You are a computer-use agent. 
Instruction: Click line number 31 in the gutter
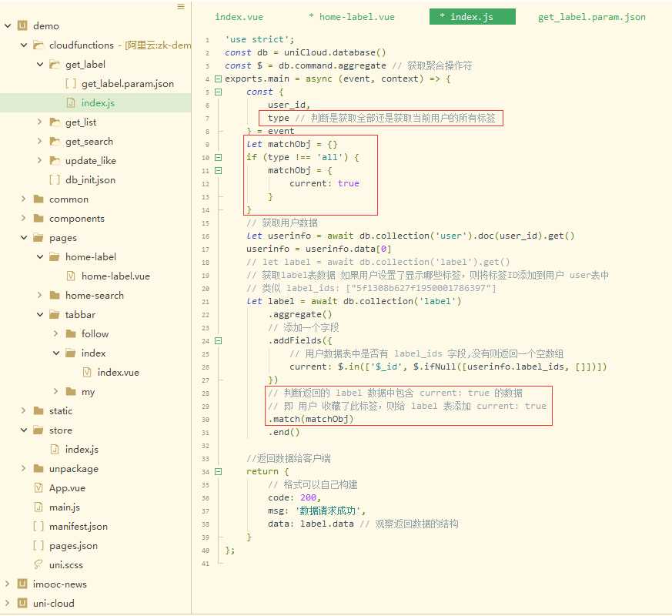coord(206,433)
